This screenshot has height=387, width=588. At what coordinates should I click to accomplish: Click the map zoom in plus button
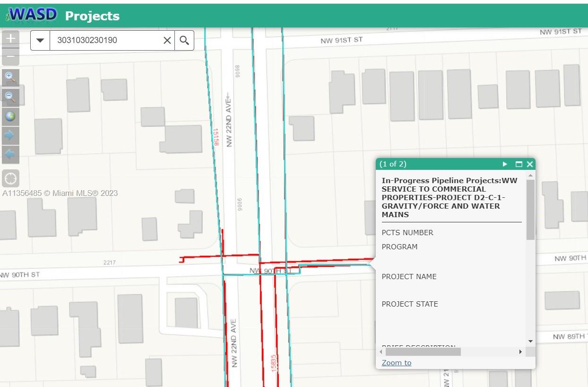(x=10, y=39)
